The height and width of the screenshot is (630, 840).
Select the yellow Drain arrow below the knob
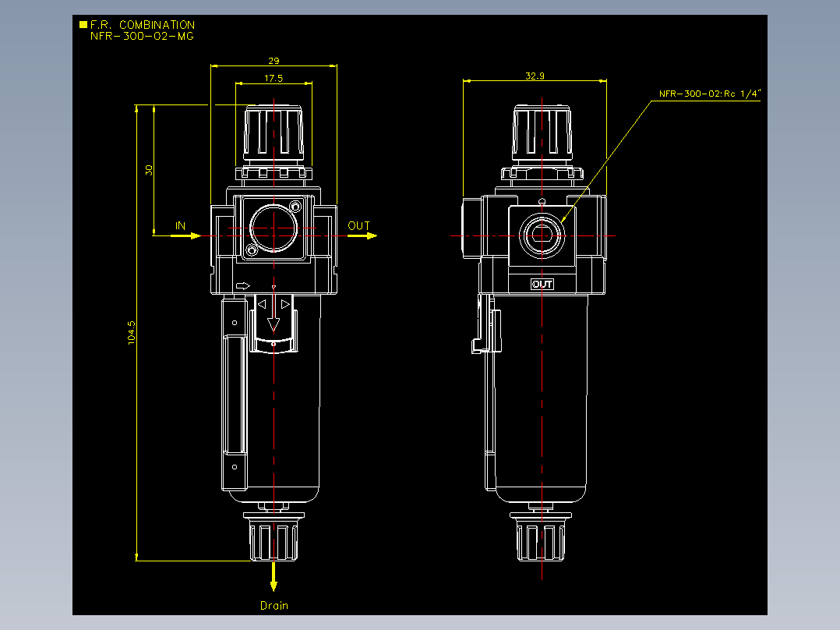point(274,576)
